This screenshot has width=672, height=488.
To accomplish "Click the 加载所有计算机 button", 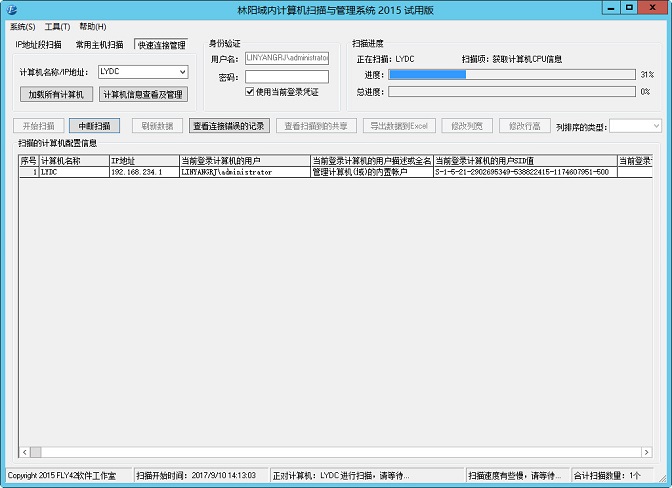I will (56, 94).
